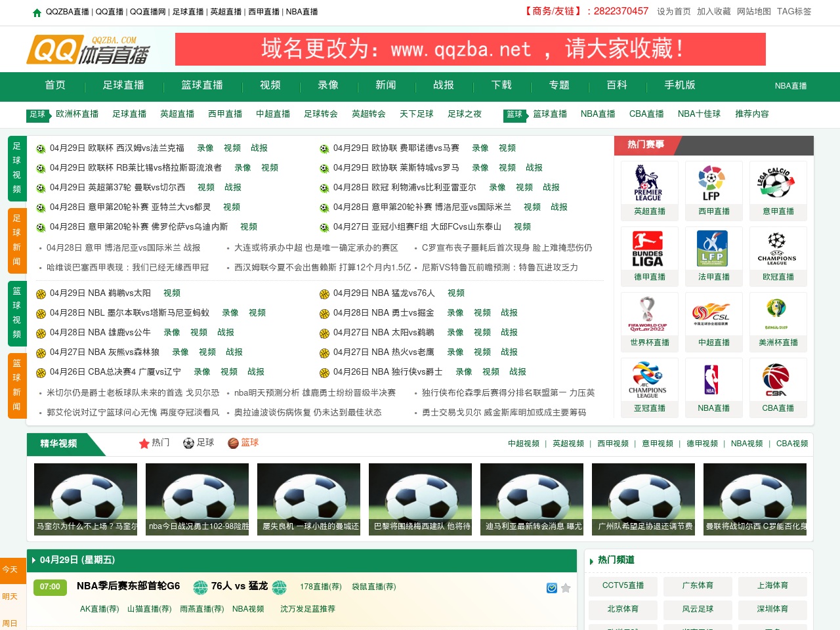Open the 广东体育 channel button
The height and width of the screenshot is (630, 840).
698,585
